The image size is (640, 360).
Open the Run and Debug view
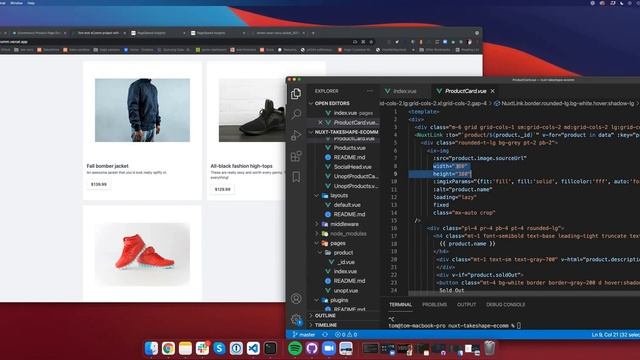point(296,135)
